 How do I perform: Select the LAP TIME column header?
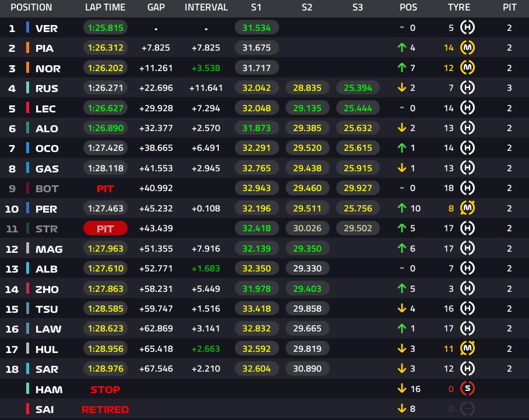[x=105, y=8]
